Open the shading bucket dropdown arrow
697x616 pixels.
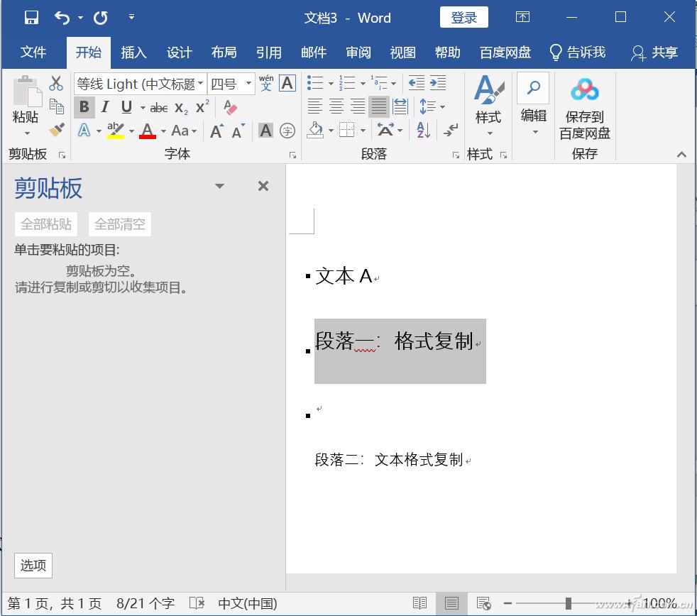(331, 131)
